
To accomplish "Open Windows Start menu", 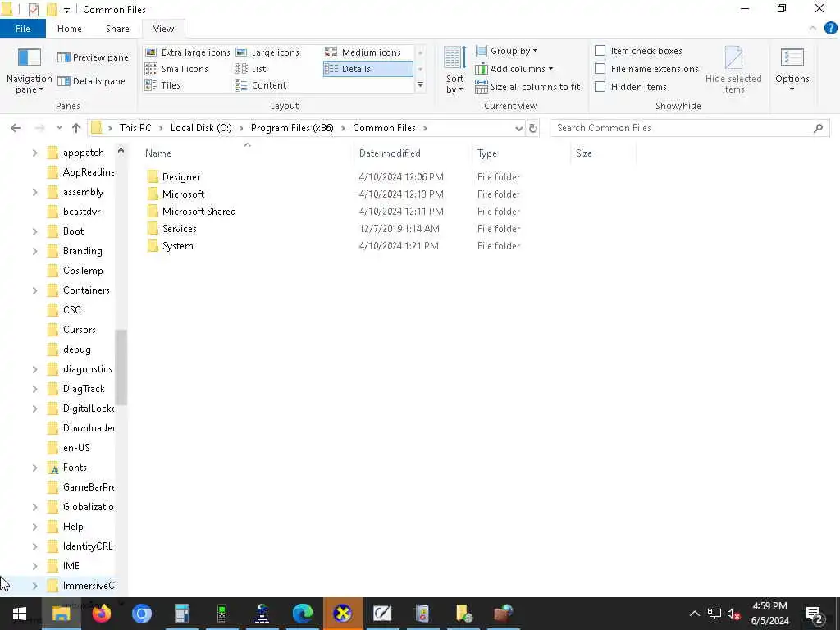I will [x=20, y=614].
